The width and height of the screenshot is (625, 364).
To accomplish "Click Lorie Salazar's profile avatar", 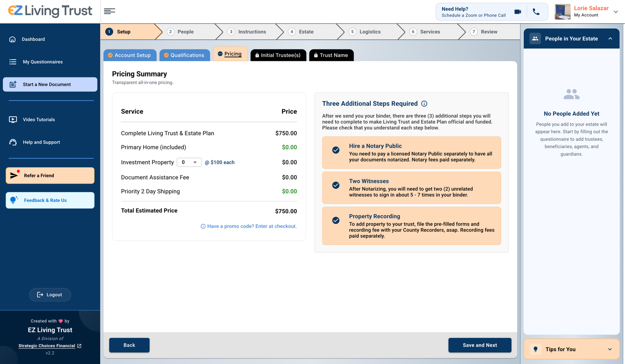I will (x=562, y=12).
